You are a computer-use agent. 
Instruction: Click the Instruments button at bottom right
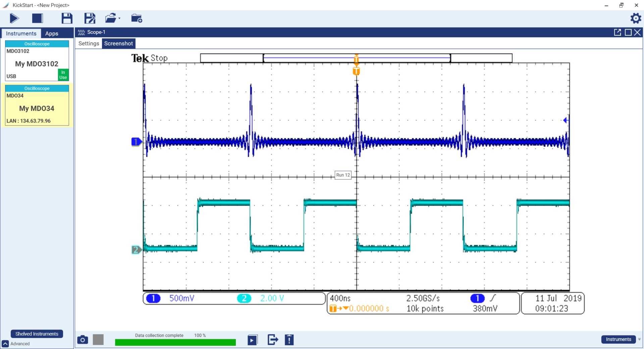click(618, 339)
